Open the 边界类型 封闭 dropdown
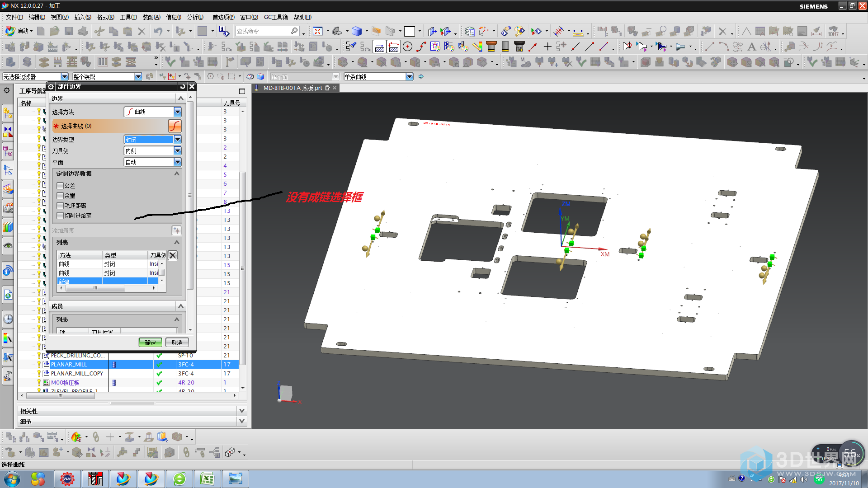The width and height of the screenshot is (868, 488). click(153, 139)
